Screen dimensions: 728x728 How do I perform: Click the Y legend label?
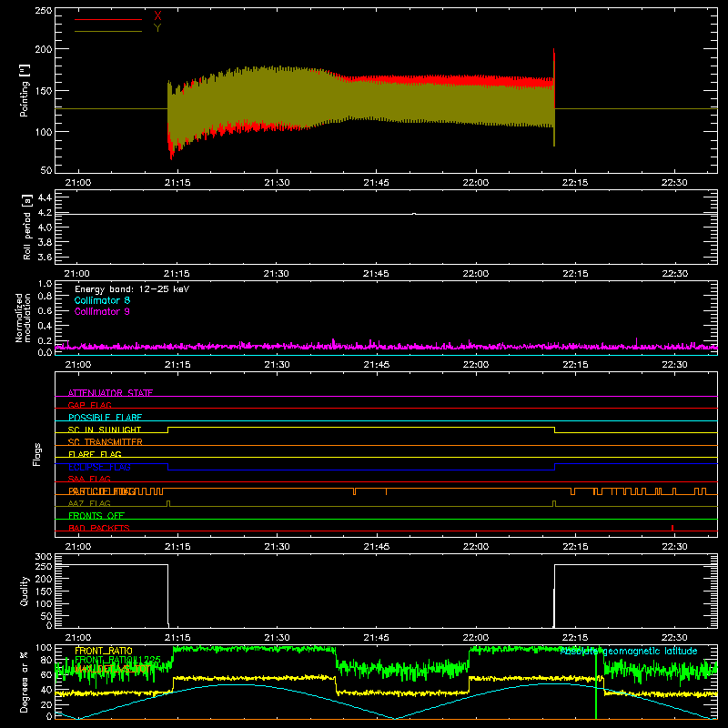tap(157, 28)
